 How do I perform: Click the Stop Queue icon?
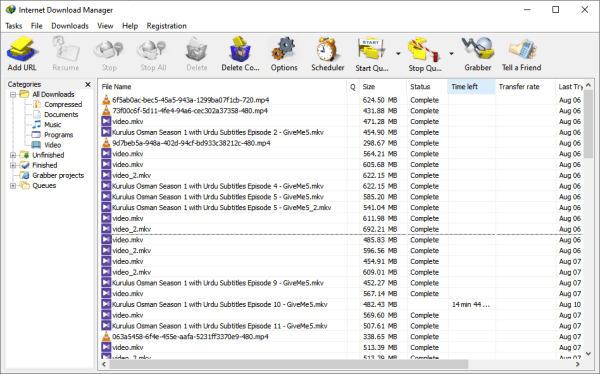424,49
